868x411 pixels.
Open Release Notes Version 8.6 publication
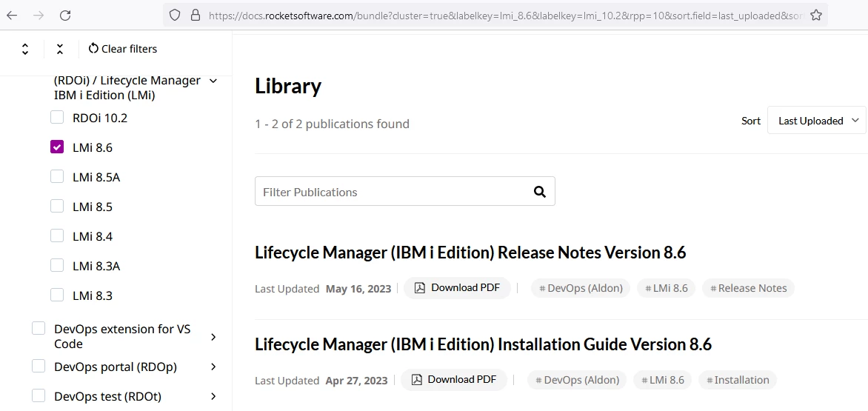point(470,253)
